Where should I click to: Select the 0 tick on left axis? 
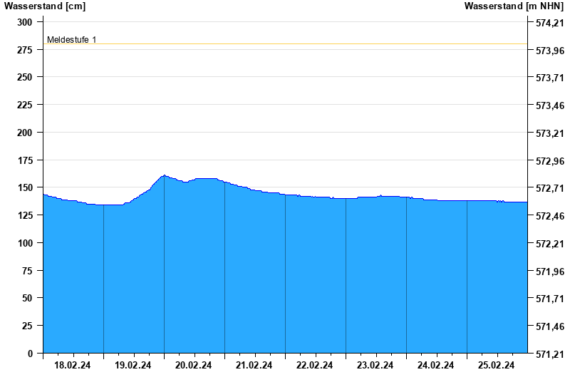29,354
